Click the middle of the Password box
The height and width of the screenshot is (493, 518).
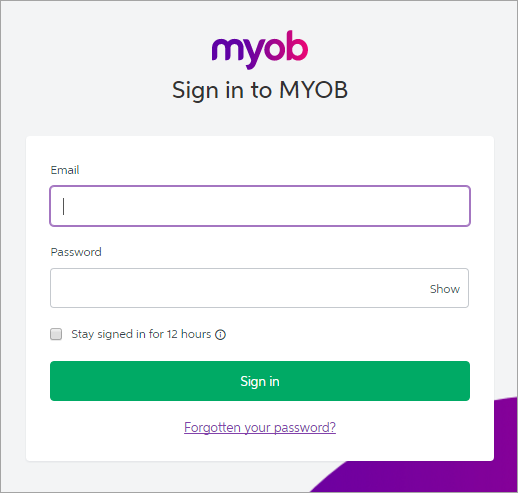coord(259,288)
